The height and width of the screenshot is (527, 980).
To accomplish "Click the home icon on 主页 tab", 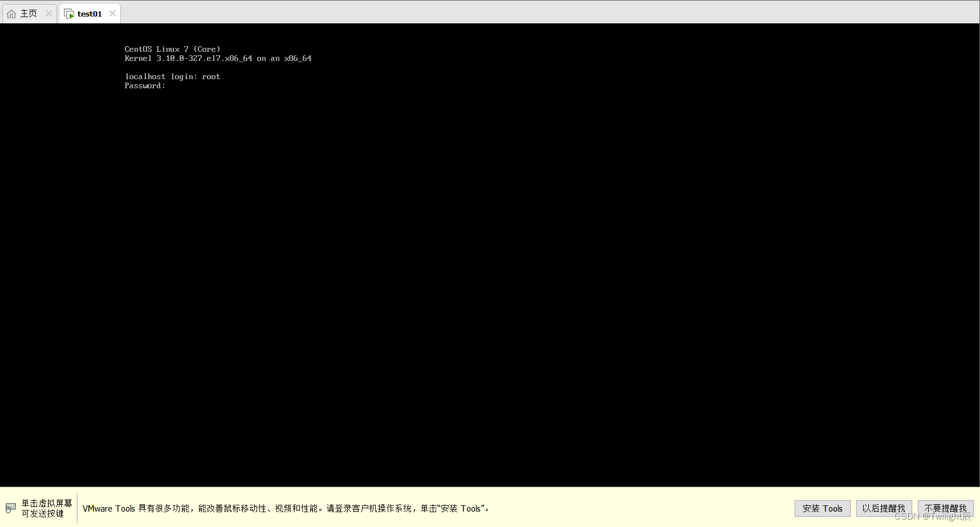I will [11, 14].
